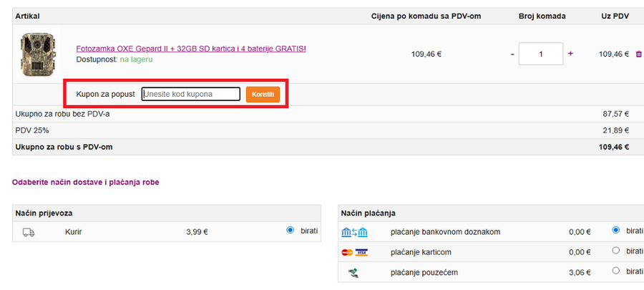This screenshot has height=290, width=644.
Task: Select the plaćanje pouzećem radio button
Action: [x=615, y=271]
